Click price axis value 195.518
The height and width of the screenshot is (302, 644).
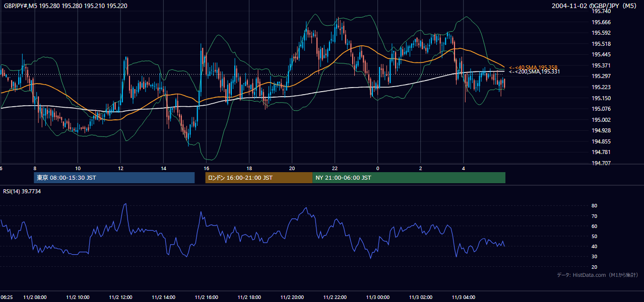(x=601, y=44)
